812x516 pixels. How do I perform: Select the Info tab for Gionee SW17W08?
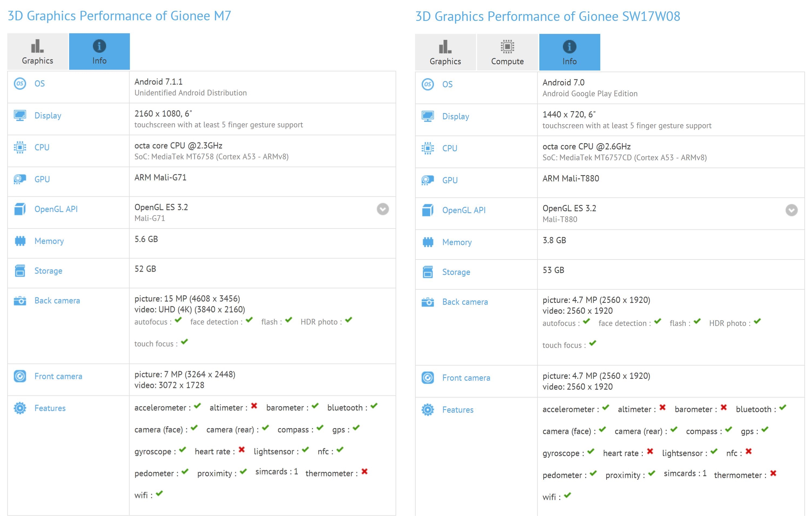[x=570, y=52]
